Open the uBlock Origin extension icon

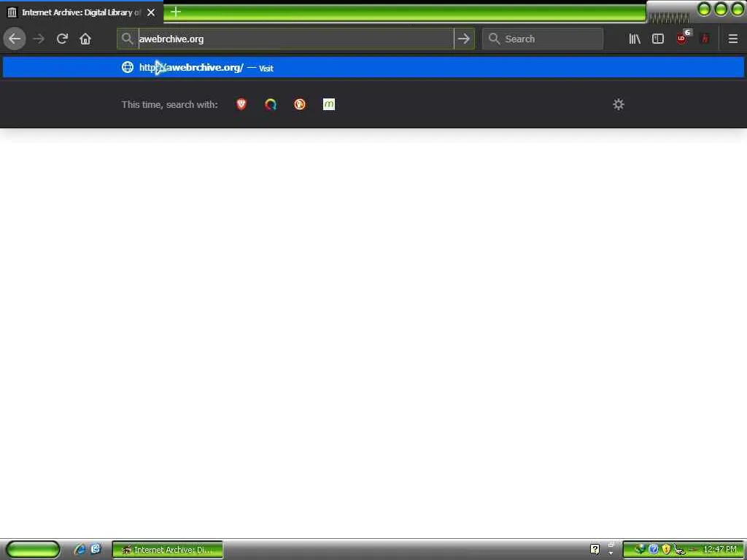click(x=682, y=38)
